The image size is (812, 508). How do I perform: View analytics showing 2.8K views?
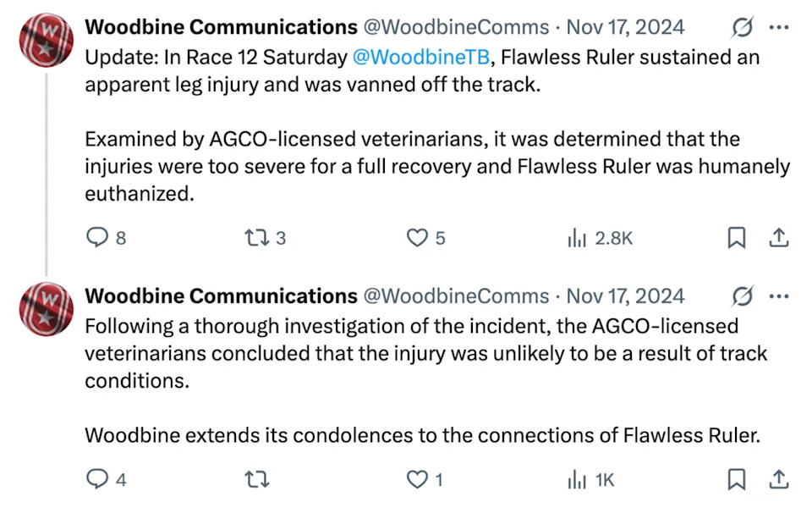(601, 238)
